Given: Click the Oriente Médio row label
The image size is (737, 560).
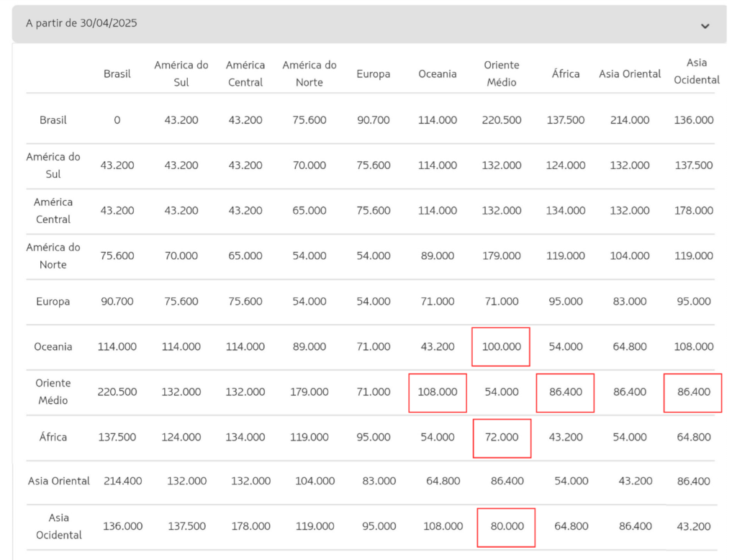Looking at the screenshot, I should point(53,392).
